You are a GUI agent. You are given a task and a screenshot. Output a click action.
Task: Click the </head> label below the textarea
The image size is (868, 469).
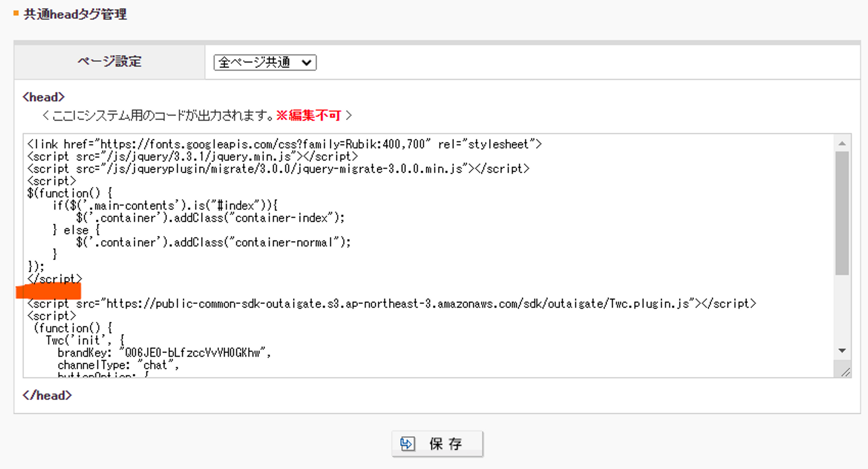click(x=48, y=395)
